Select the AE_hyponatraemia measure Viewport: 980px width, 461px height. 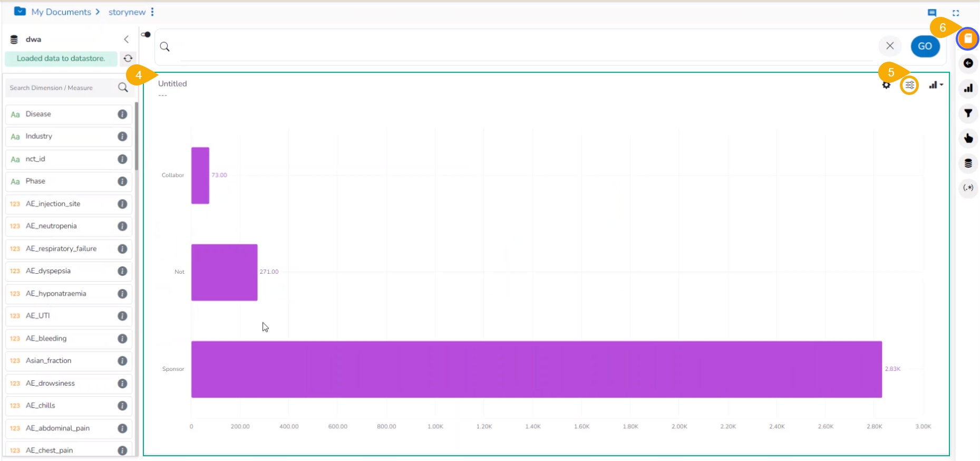click(69, 293)
